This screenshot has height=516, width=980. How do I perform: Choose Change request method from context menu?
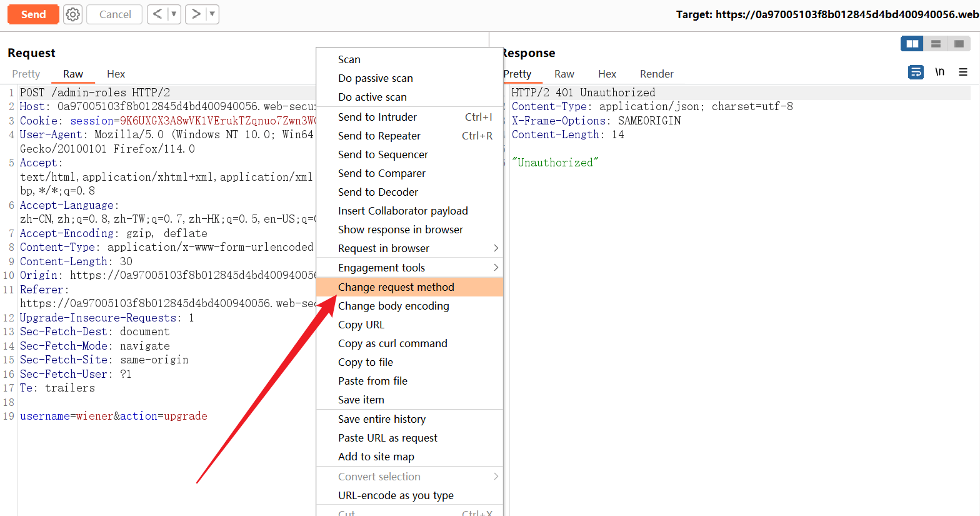click(396, 287)
